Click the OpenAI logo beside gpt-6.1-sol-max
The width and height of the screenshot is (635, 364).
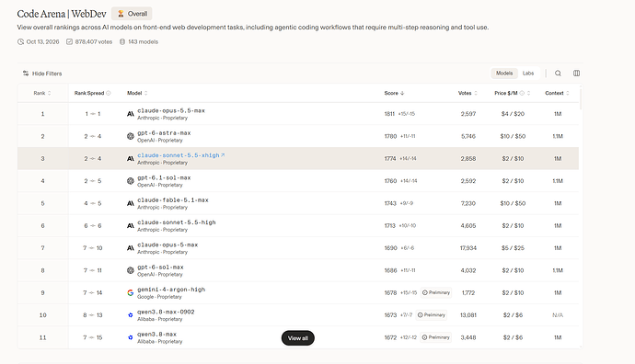(x=131, y=181)
